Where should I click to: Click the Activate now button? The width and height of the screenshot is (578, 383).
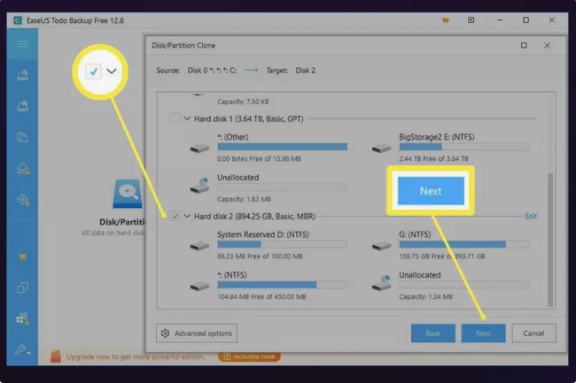pos(249,356)
